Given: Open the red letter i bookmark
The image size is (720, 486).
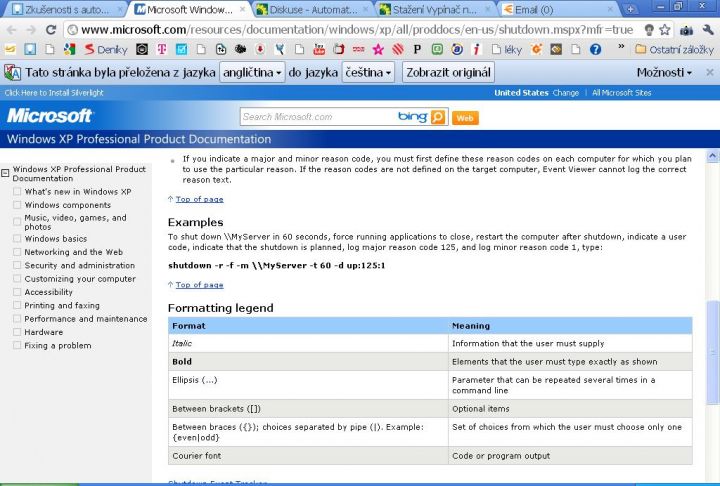Looking at the screenshot, I should tap(477, 49).
